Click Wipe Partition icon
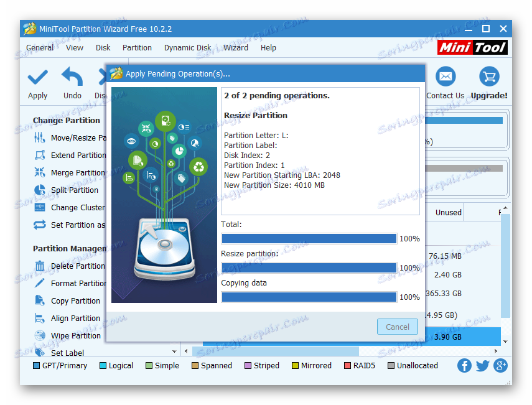The width and height of the screenshot is (532, 405). [x=40, y=335]
